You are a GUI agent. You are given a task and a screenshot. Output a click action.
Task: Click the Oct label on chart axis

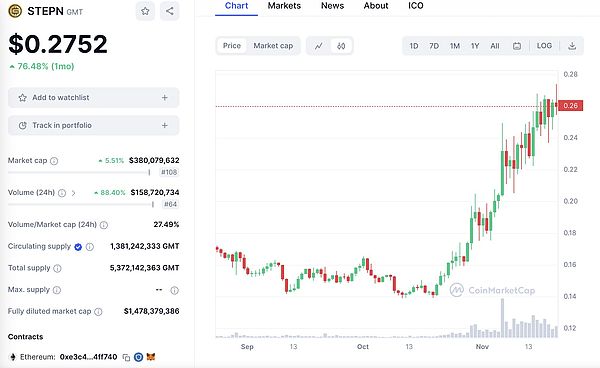363,347
